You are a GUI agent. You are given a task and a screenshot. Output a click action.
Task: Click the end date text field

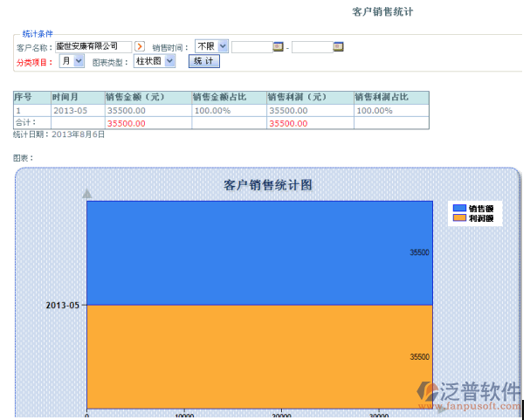click(x=312, y=46)
